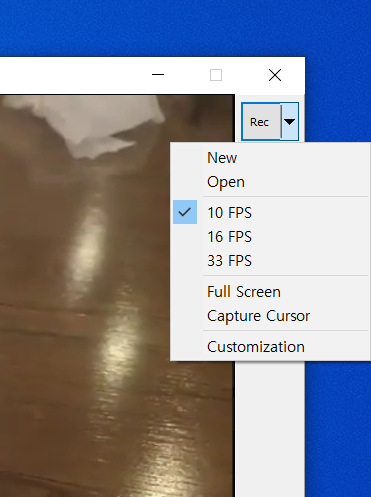This screenshot has width=371, height=497.
Task: Toggle the Full Screen option
Action: tap(270, 292)
